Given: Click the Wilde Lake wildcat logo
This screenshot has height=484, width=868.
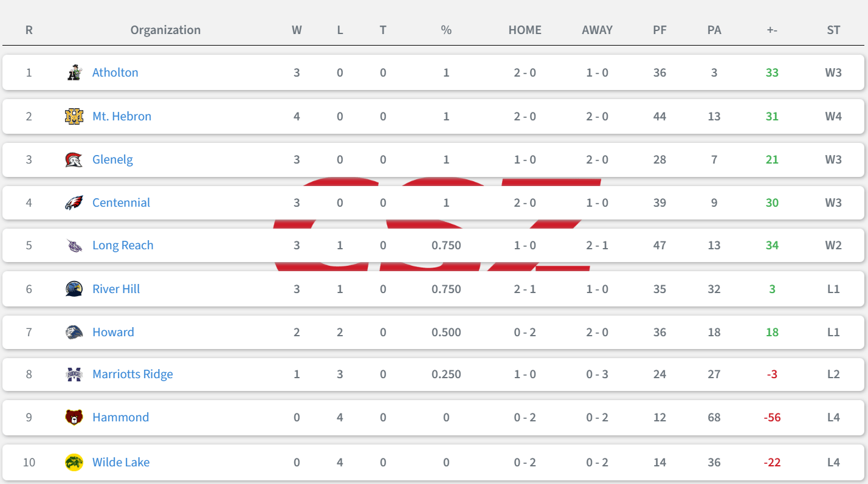Looking at the screenshot, I should point(74,462).
